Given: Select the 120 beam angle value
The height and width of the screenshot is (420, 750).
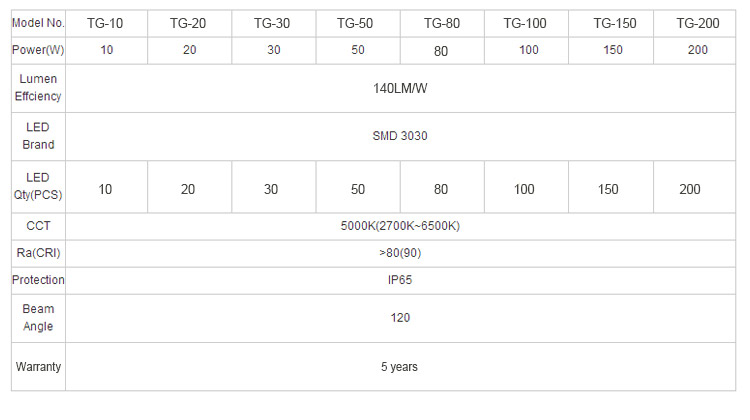Looking at the screenshot, I should pyautogui.click(x=400, y=318).
